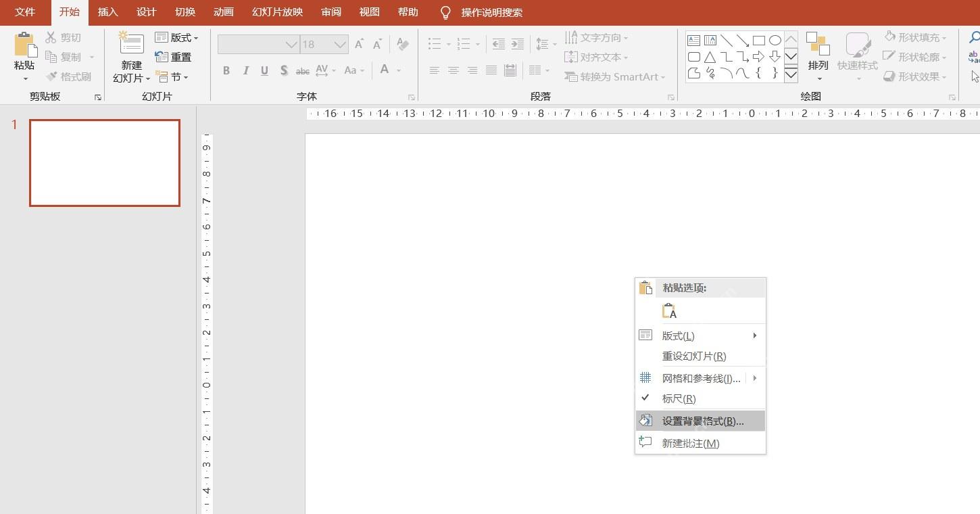The height and width of the screenshot is (514, 980).
Task: Click the 粘贴 clipboard icon in the ribbon
Action: pos(25,45)
